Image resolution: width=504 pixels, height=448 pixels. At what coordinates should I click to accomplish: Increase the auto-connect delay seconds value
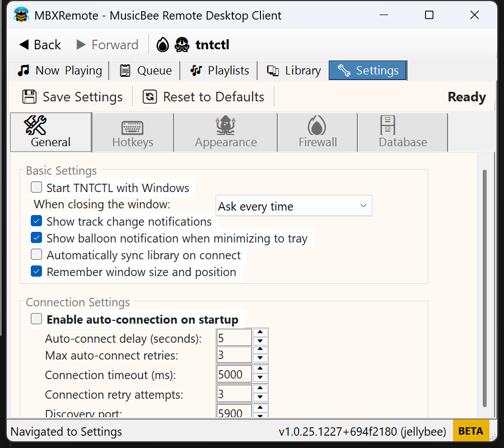pos(260,333)
